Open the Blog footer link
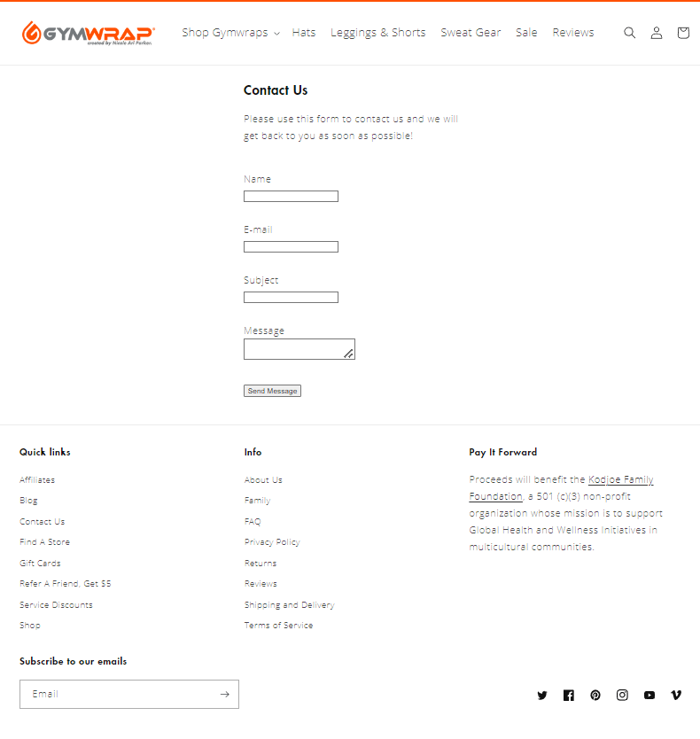 click(28, 501)
